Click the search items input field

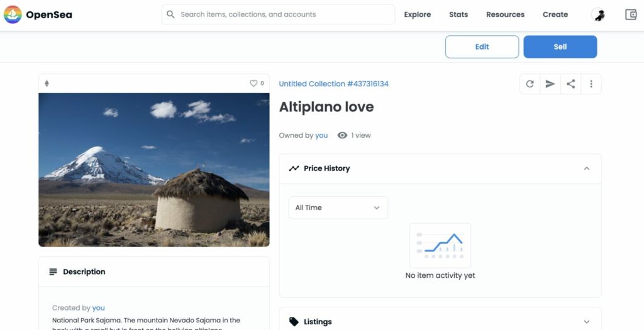tap(283, 14)
